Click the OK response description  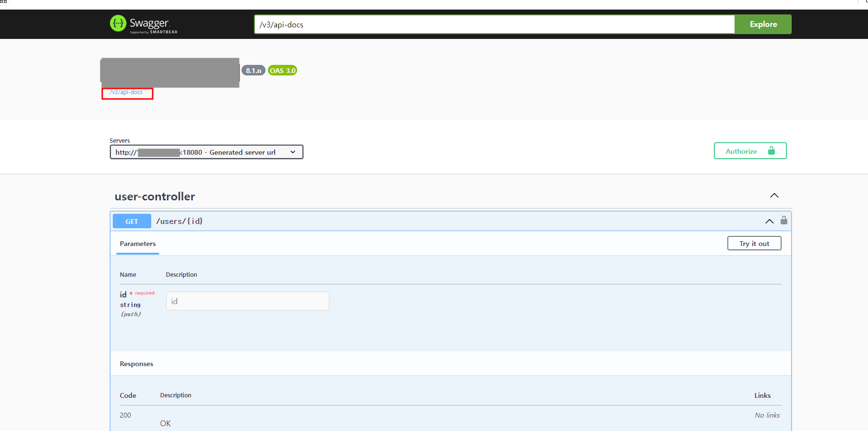[x=166, y=423]
